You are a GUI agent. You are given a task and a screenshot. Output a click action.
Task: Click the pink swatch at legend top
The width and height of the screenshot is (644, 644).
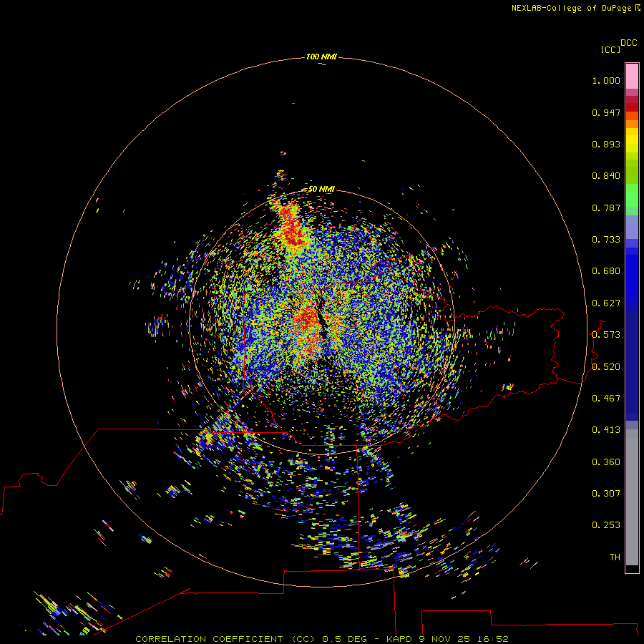pyautogui.click(x=632, y=77)
